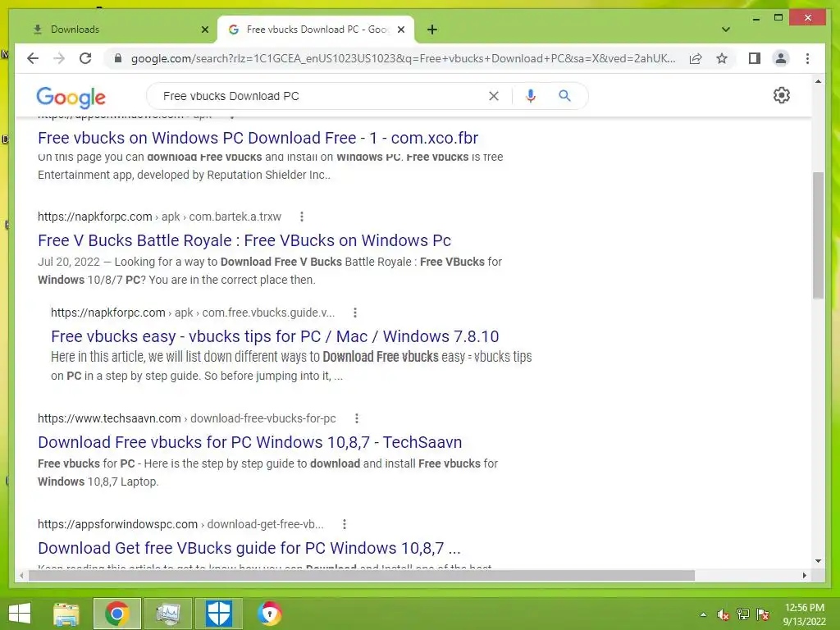Click the Chrome taskbar icon

click(116, 614)
